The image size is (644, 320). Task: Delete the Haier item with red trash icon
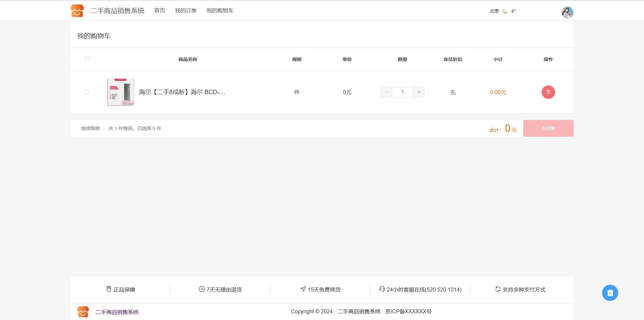tap(548, 92)
